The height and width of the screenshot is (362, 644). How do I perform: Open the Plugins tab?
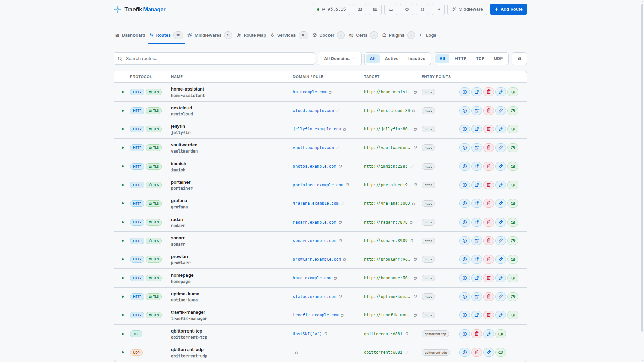(x=398, y=35)
